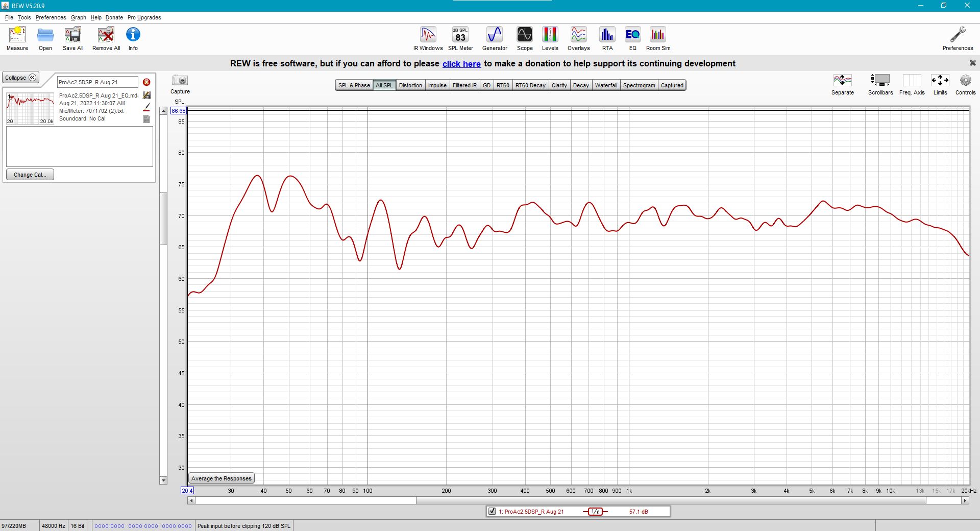Switch to Waterfall tab

pos(606,85)
